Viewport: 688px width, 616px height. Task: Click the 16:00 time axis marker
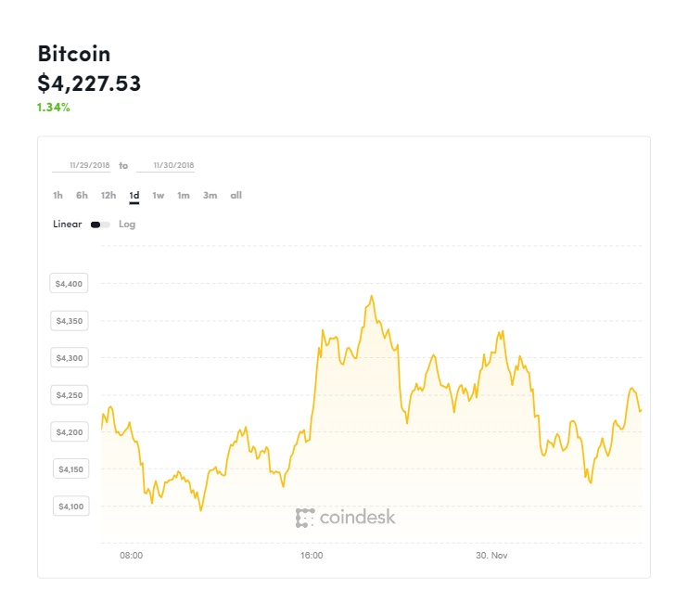pos(312,556)
